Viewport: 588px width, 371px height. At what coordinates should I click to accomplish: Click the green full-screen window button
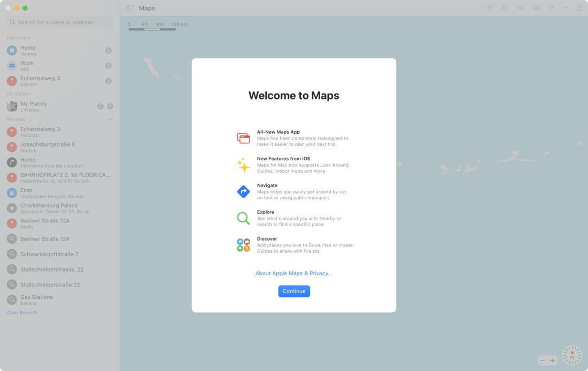click(x=25, y=8)
